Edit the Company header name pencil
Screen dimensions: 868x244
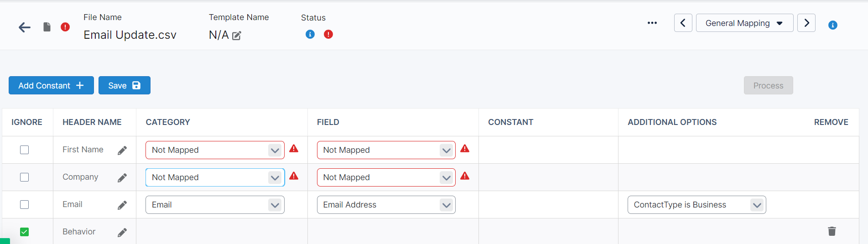click(x=122, y=178)
